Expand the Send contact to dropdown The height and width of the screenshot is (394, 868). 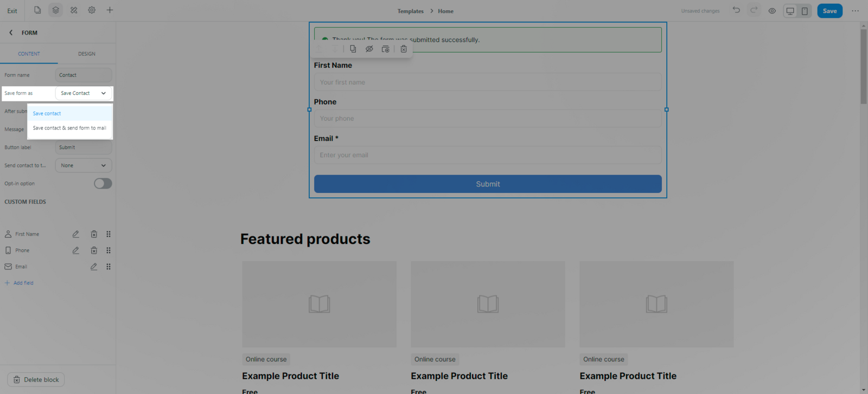coord(84,165)
